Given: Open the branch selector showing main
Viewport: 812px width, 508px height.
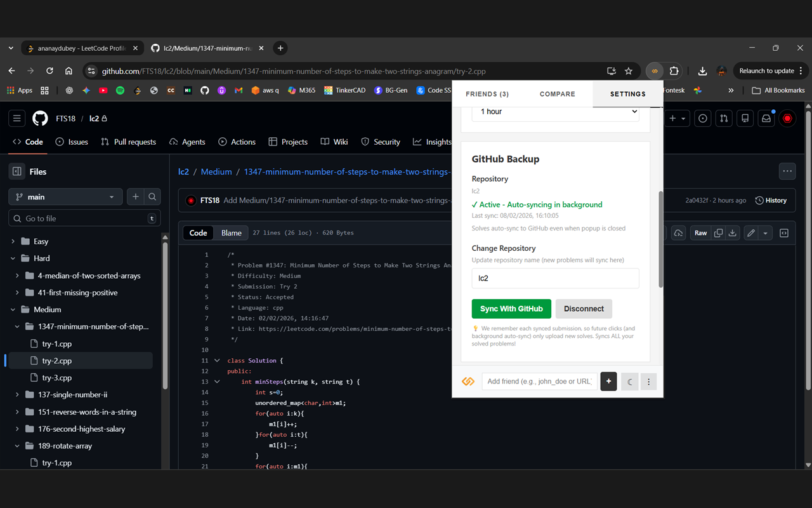Looking at the screenshot, I should [65, 196].
